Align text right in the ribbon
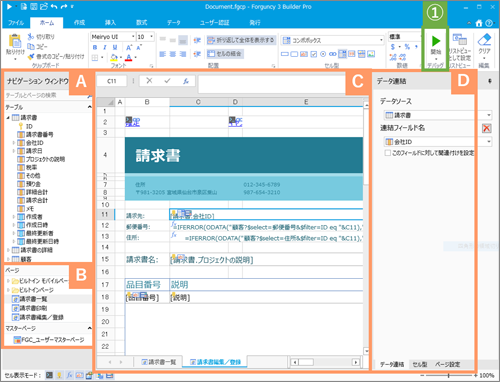The width and height of the screenshot is (500, 382). click(x=183, y=54)
